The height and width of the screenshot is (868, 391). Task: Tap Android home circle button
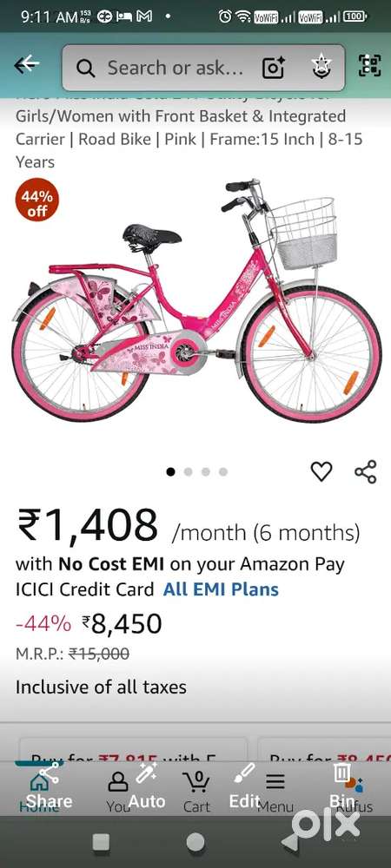coord(195,842)
